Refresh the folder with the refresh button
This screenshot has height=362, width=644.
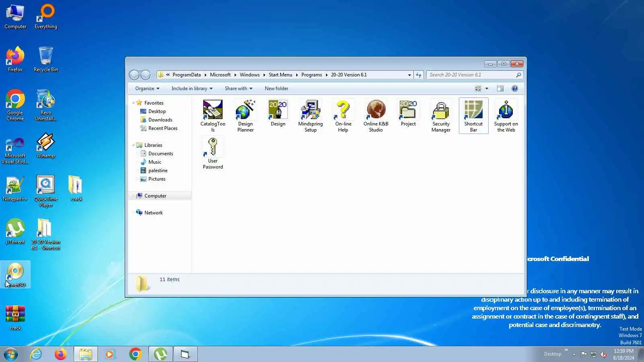419,75
